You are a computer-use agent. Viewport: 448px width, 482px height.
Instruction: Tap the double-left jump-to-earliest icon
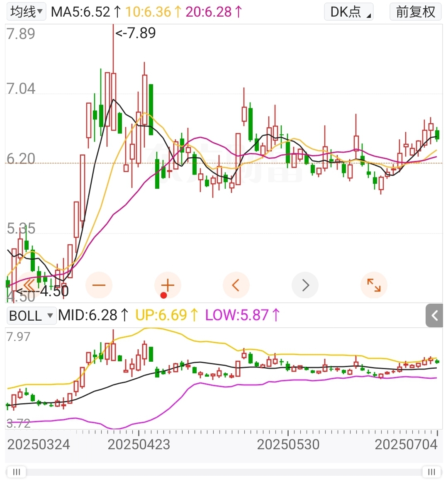tap(29, 285)
